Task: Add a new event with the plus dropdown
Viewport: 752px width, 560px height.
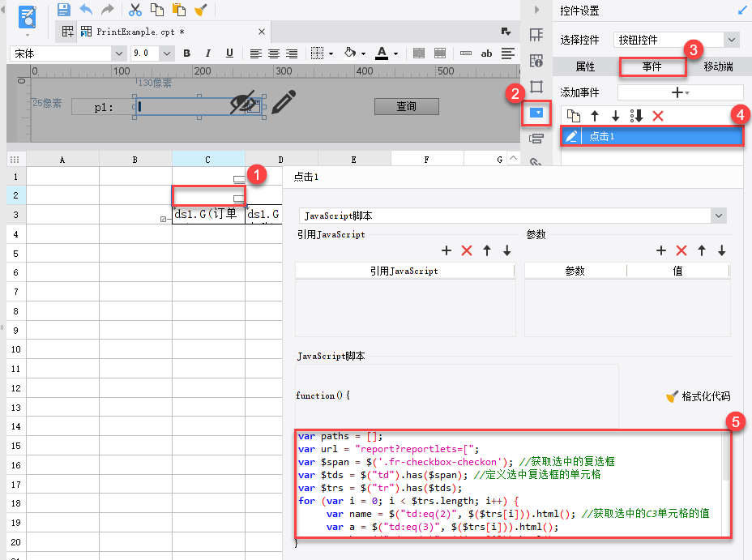Action: point(680,92)
